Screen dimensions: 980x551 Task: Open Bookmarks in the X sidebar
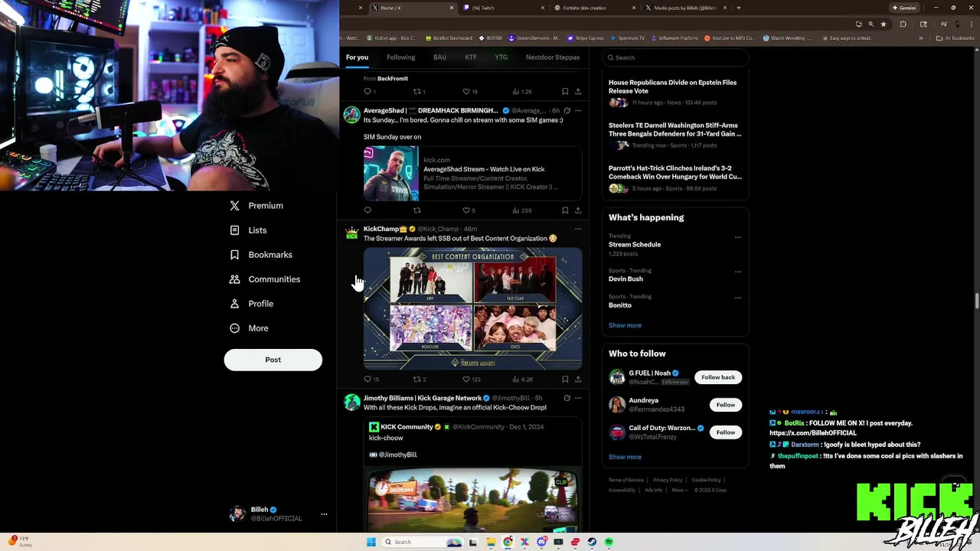(261, 254)
